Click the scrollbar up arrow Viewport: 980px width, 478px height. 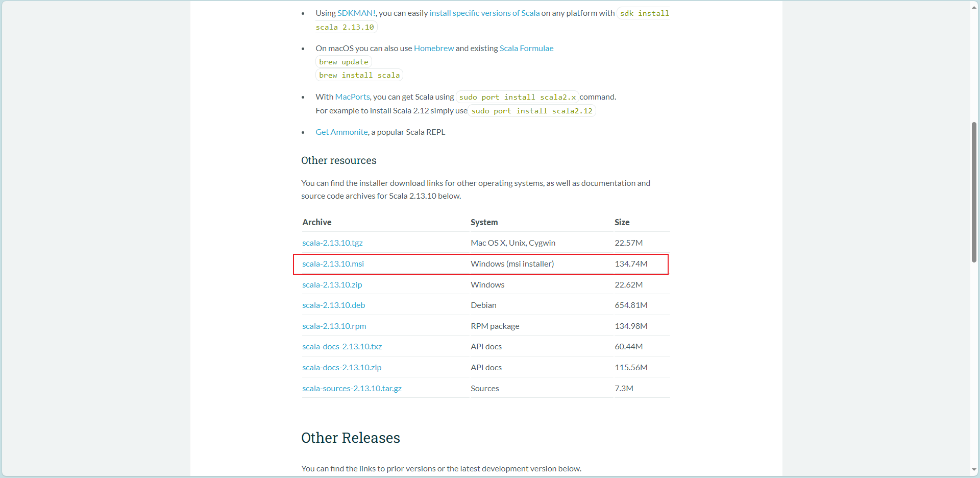[974, 7]
